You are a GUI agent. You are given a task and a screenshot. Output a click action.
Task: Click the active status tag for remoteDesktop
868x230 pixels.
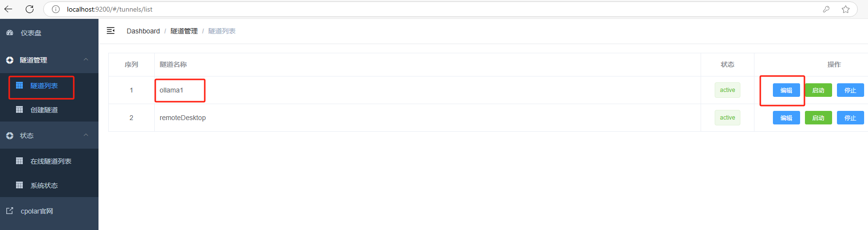[727, 118]
